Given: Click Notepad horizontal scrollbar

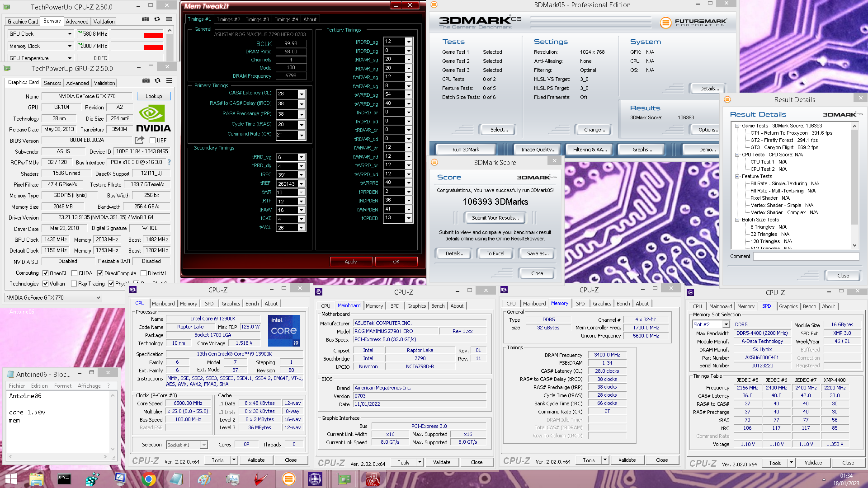Looking at the screenshot, I should click(58, 457).
